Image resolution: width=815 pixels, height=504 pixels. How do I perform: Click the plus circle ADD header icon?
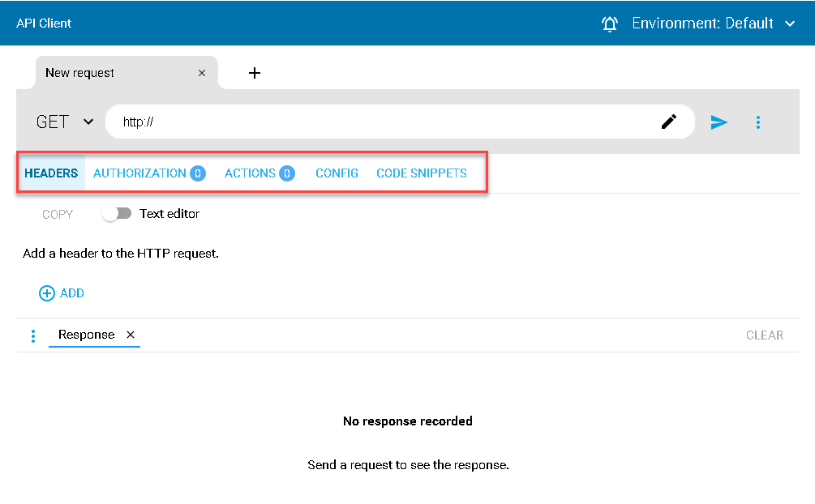click(47, 293)
